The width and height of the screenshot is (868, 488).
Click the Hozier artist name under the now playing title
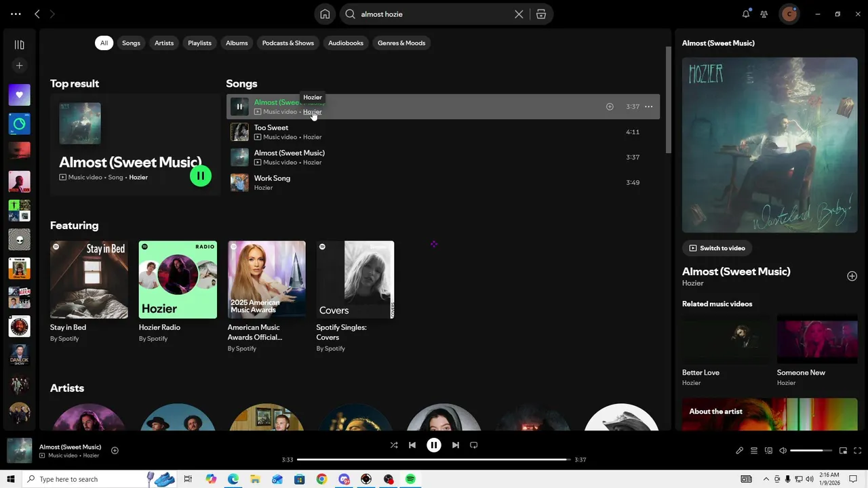(692, 283)
